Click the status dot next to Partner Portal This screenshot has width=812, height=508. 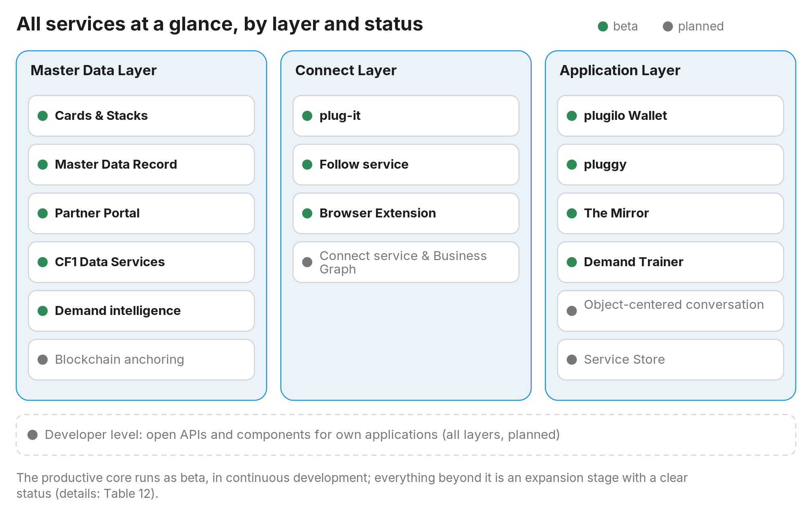[x=43, y=213]
